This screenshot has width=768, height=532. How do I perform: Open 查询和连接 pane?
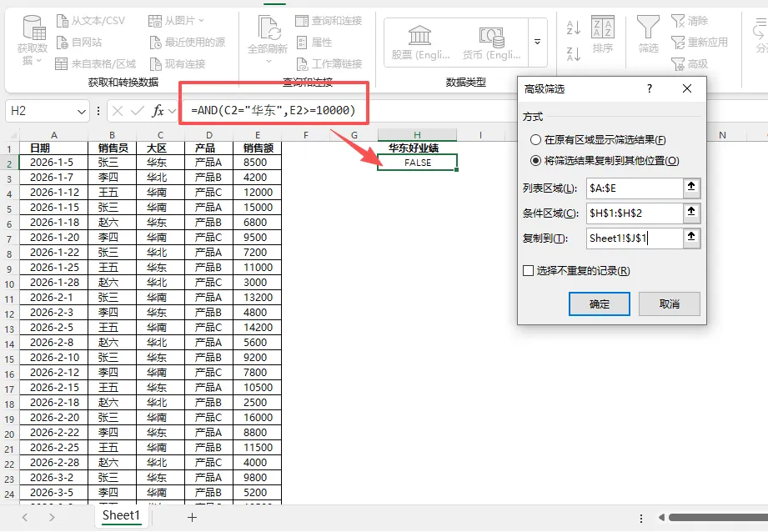329,21
